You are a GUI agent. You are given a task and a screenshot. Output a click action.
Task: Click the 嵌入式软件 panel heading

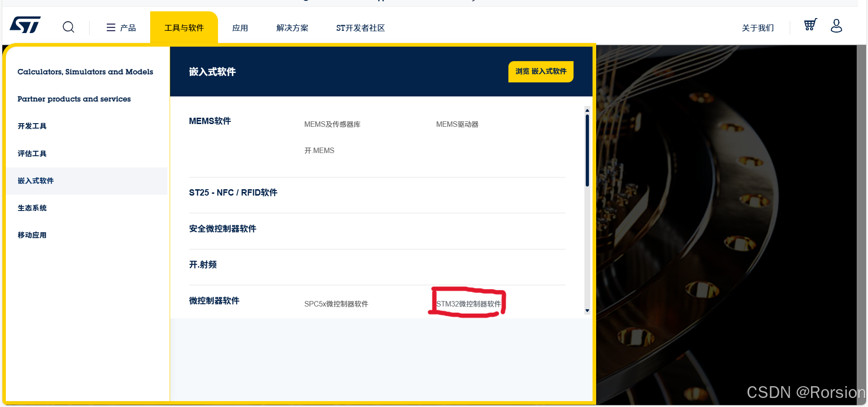click(x=212, y=72)
